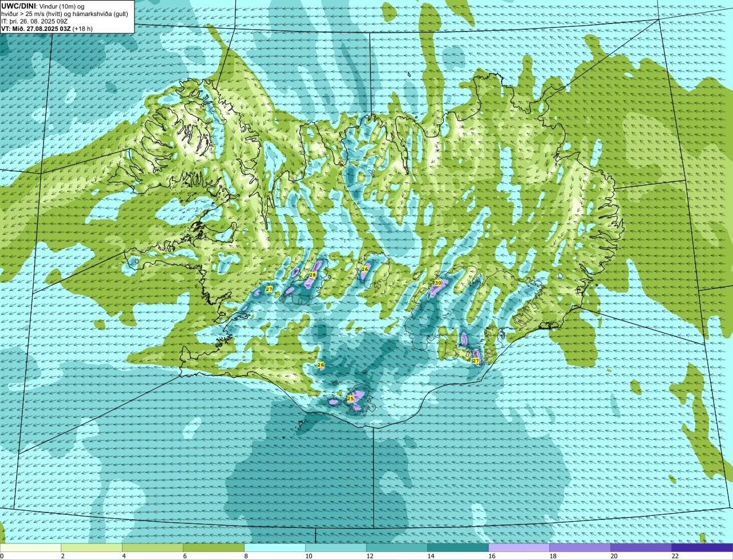Click the legend tick number "4"
733x560 pixels.
[x=124, y=556]
